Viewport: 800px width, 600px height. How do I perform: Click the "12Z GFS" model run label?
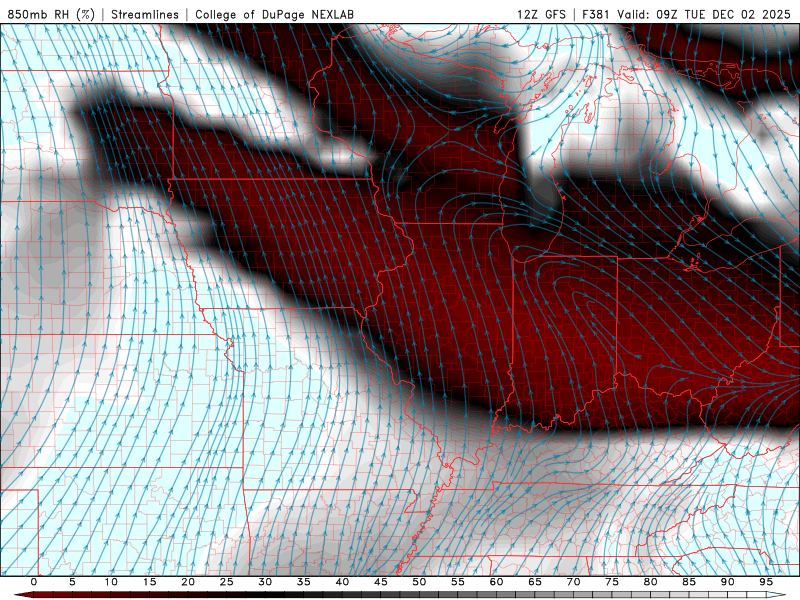(541, 14)
